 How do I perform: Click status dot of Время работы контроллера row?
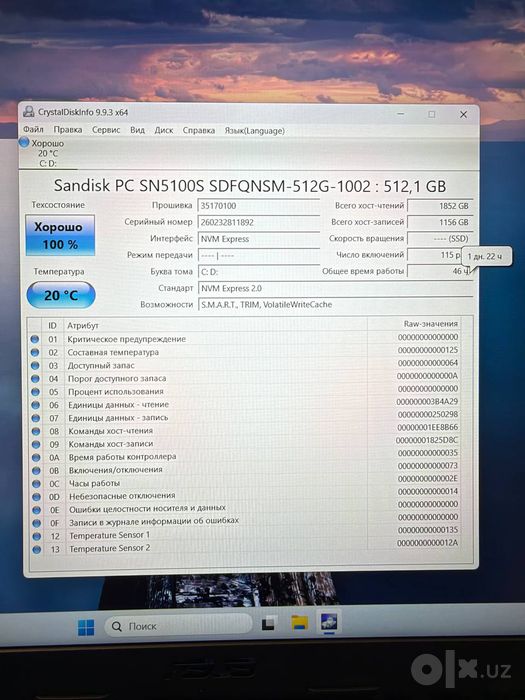(36, 457)
